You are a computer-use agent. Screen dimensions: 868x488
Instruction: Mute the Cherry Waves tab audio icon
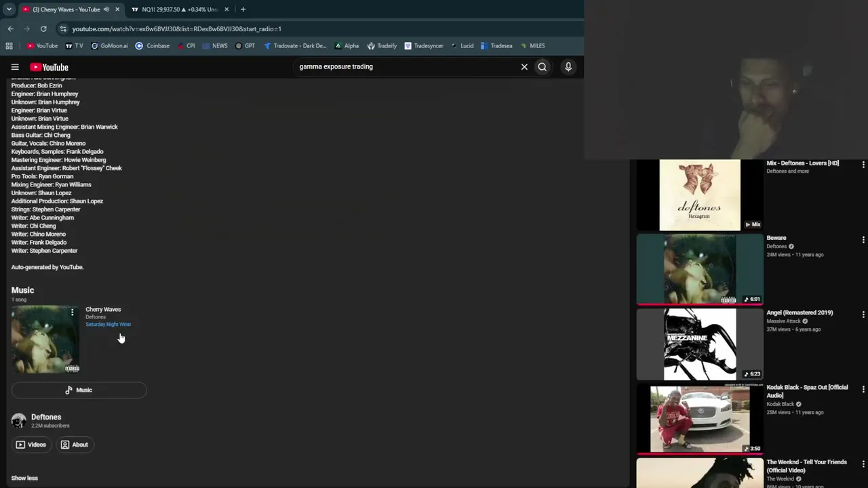(106, 9)
